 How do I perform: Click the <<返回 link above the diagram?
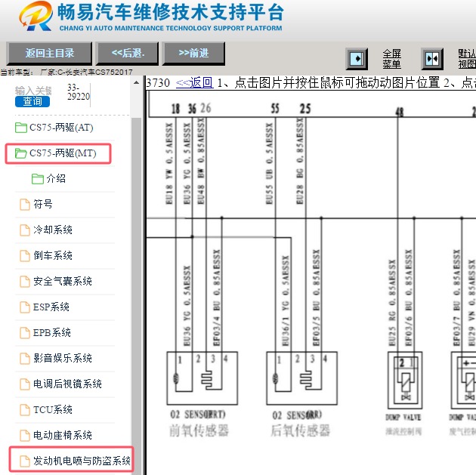(195, 82)
